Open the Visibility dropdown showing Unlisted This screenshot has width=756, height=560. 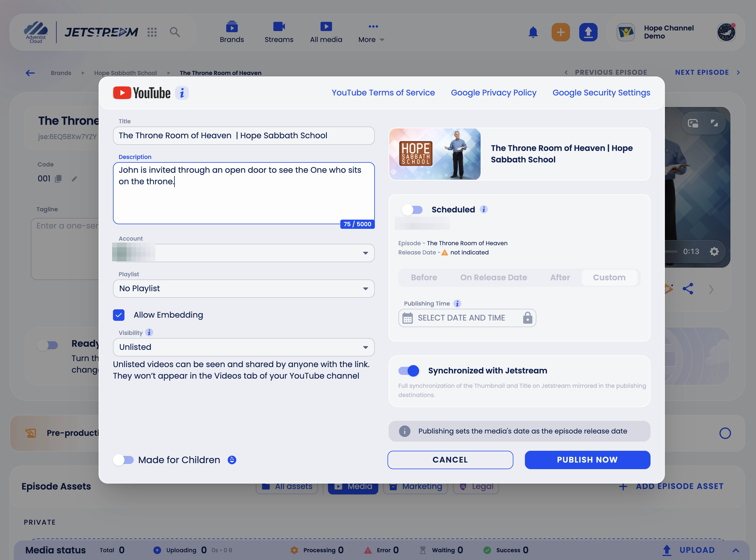[x=244, y=347]
